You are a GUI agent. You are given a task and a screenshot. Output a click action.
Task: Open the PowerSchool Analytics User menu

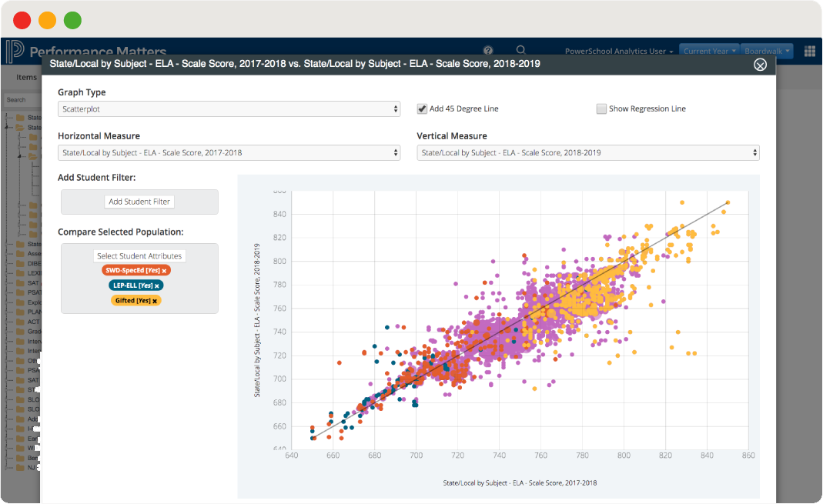pos(617,49)
